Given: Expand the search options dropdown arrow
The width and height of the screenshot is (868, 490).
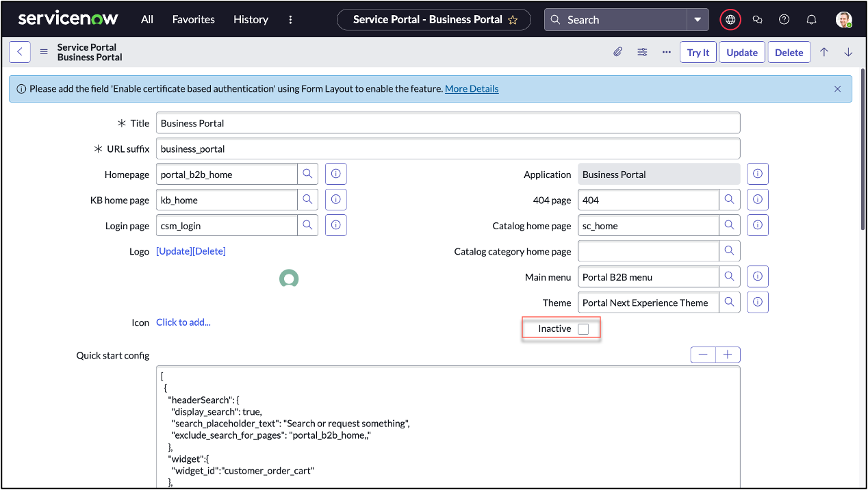Looking at the screenshot, I should pos(698,20).
